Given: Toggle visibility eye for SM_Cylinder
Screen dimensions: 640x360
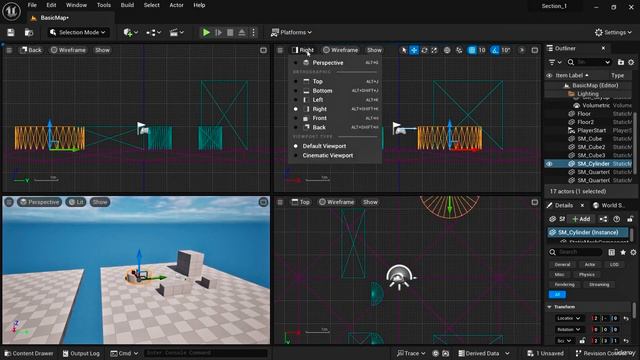Looking at the screenshot, I should pos(549,164).
